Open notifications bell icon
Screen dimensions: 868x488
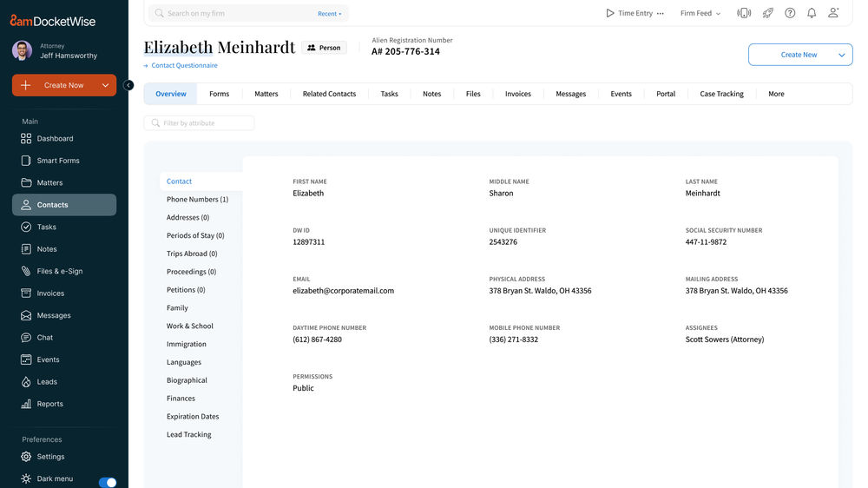812,13
